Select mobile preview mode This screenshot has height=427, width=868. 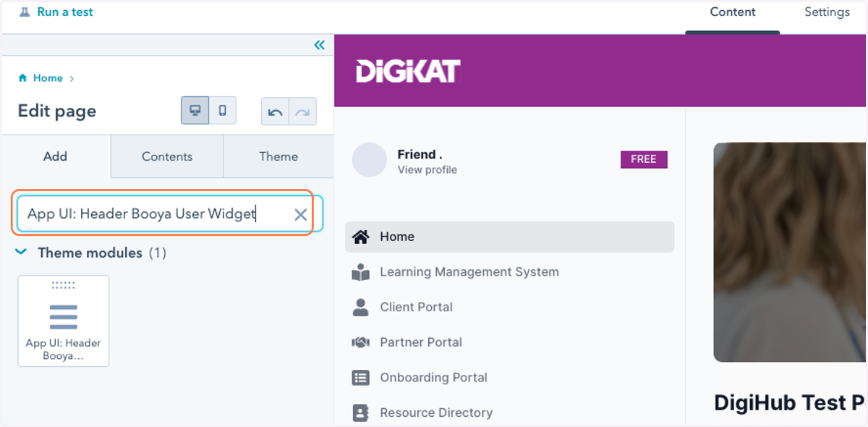[x=223, y=111]
